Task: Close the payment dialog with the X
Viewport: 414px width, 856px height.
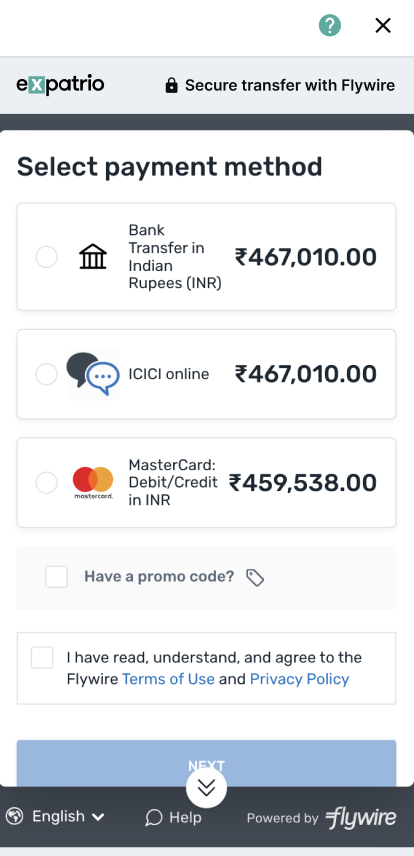Action: (383, 25)
